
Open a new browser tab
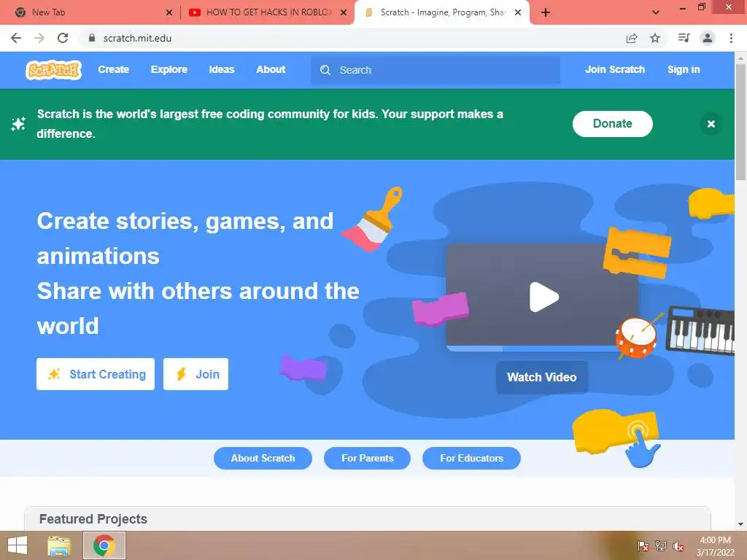pos(546,13)
